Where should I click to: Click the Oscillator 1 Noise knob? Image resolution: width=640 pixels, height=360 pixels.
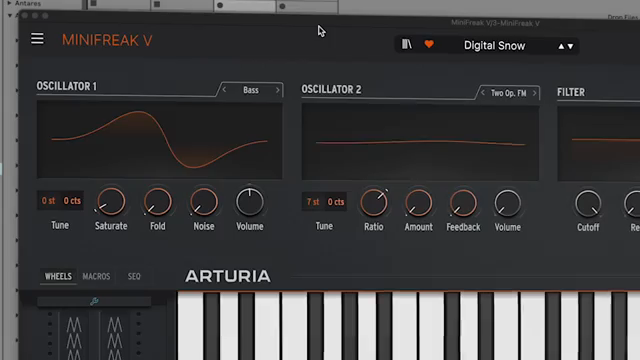204,202
